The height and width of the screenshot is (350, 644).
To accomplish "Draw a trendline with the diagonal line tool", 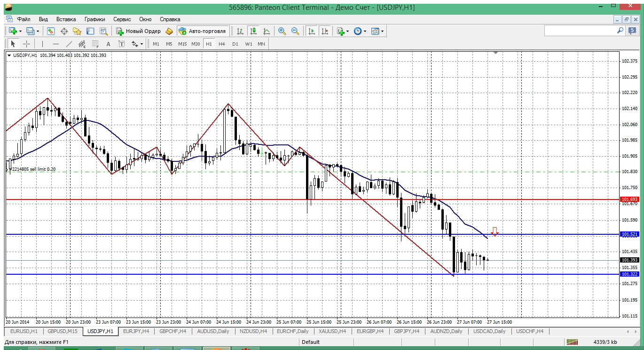I will [x=69, y=44].
